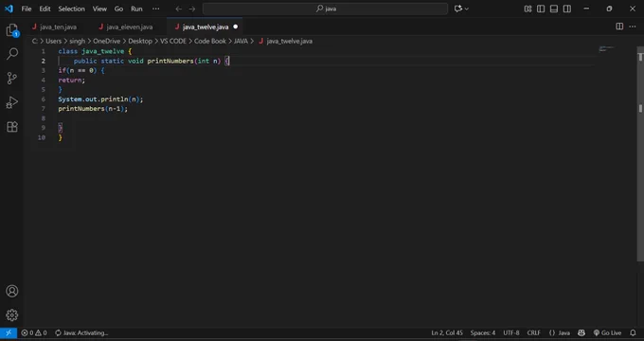This screenshot has height=341, width=644.
Task: Click the minimap code preview
Action: pos(606,49)
